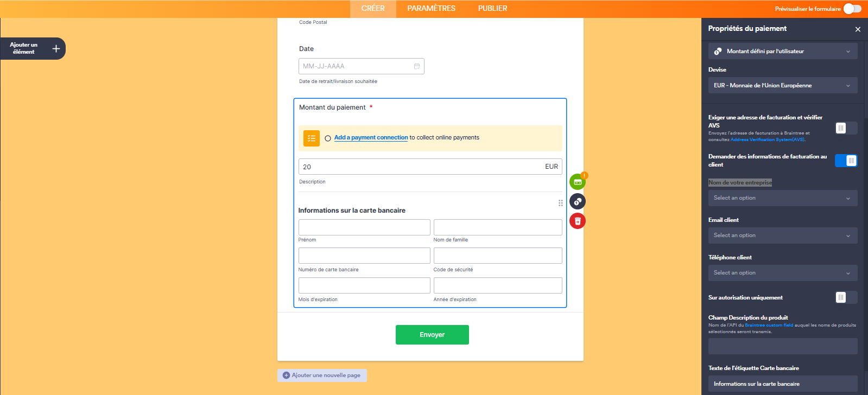The height and width of the screenshot is (395, 868).
Task: Toggle Exiger une adresse de facturation AVS
Action: pos(846,128)
